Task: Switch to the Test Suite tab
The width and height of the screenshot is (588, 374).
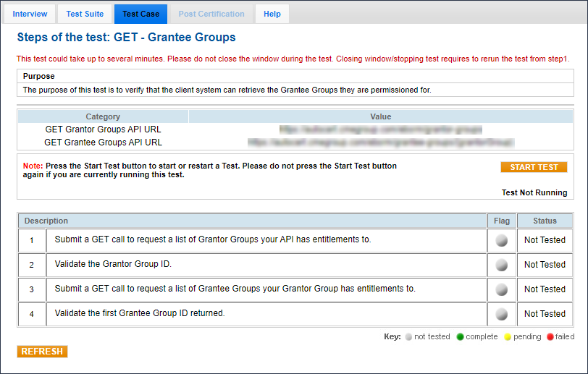Action: tap(85, 14)
